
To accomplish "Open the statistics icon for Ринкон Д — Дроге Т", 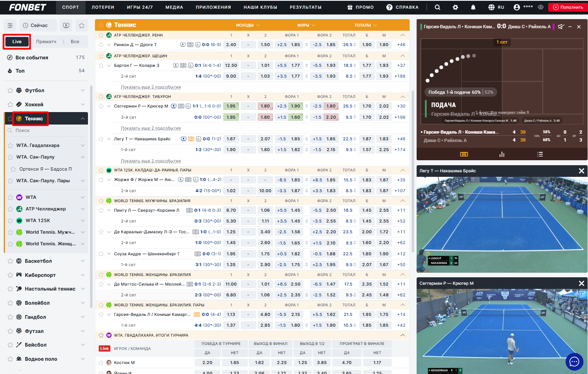I will (198, 45).
